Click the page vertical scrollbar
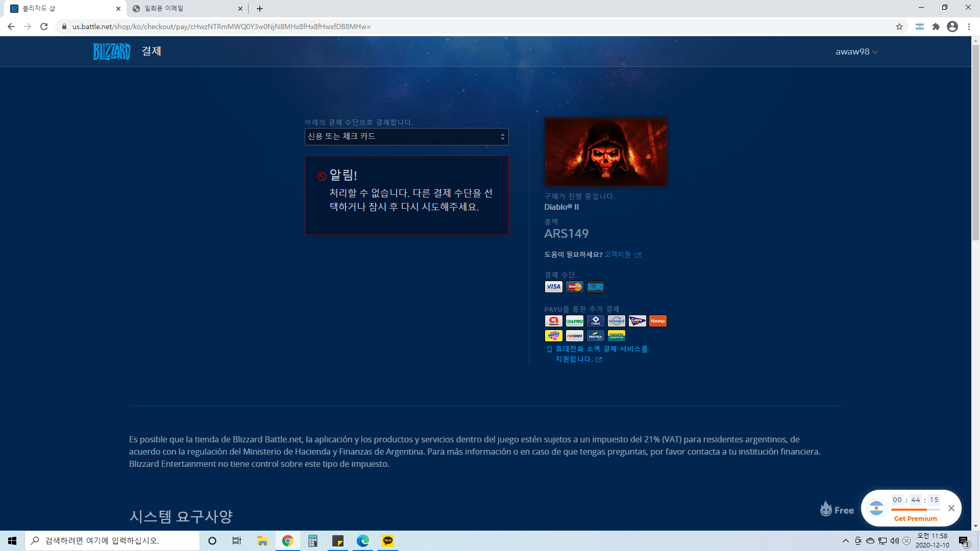The image size is (980, 551). click(x=975, y=143)
